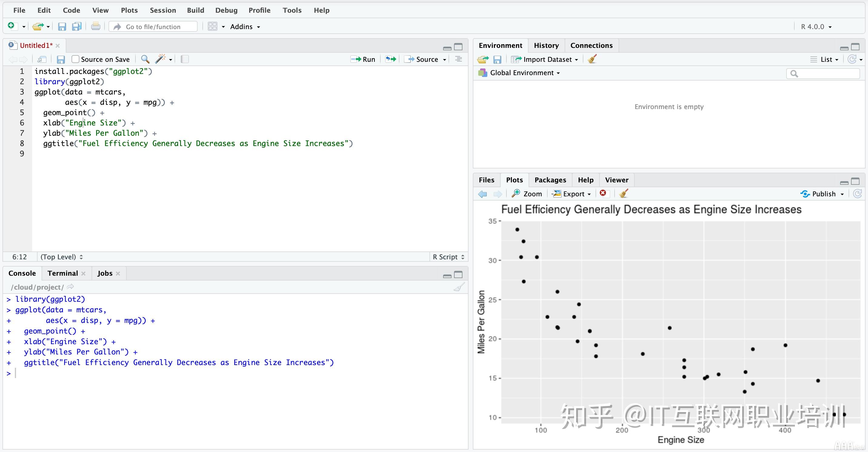Refresh the Environment pane
This screenshot has height=452, width=868.
[x=852, y=59]
